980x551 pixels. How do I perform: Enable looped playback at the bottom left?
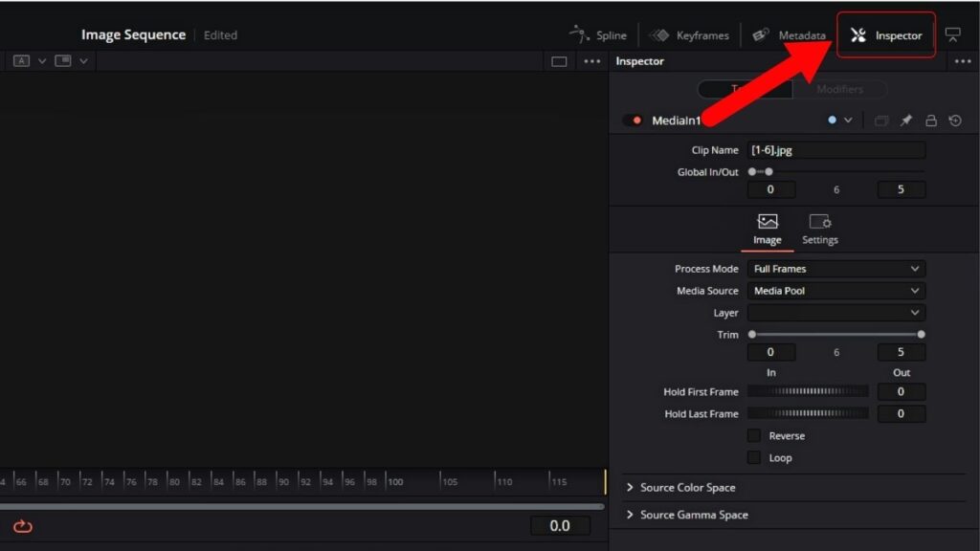[x=22, y=525]
